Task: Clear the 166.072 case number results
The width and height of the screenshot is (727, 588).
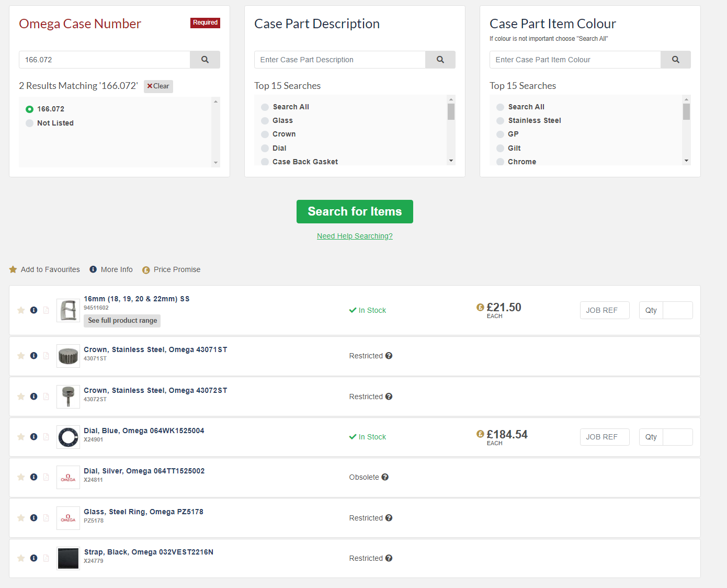Action: pos(158,86)
